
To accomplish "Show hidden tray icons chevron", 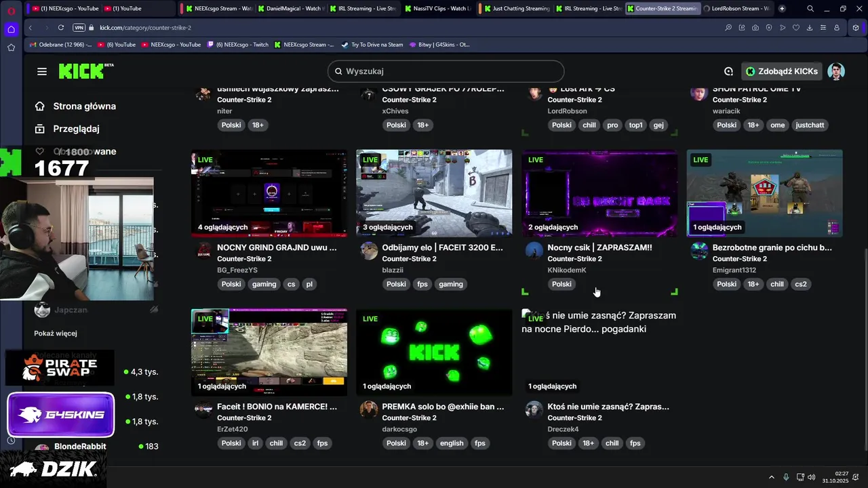I will click(x=771, y=477).
